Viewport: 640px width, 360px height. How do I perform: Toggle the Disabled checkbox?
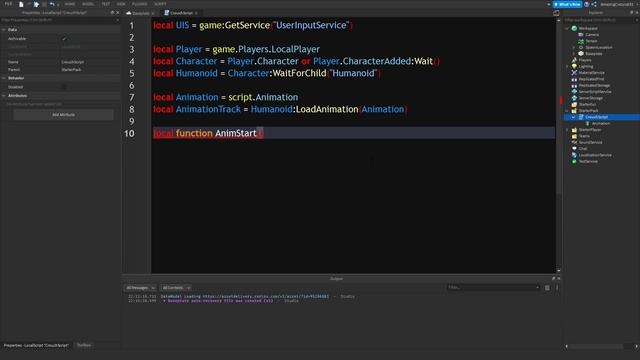(64, 87)
